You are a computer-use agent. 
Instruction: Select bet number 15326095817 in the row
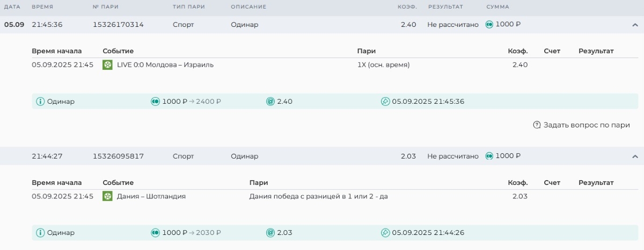tap(118, 156)
